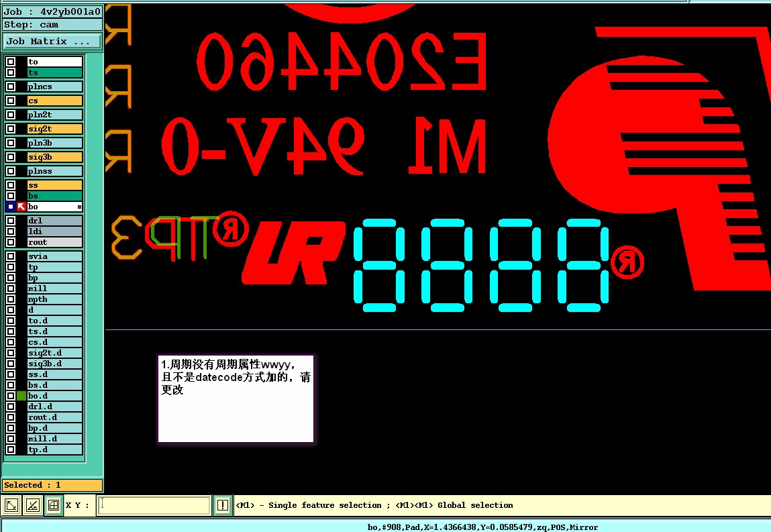The image size is (771, 532).
Task: Select the drl.d layer name
Action: (x=54, y=407)
